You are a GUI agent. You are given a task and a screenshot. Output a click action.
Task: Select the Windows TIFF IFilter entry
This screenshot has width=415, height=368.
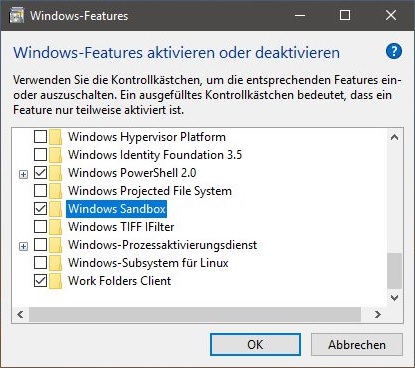point(121,227)
